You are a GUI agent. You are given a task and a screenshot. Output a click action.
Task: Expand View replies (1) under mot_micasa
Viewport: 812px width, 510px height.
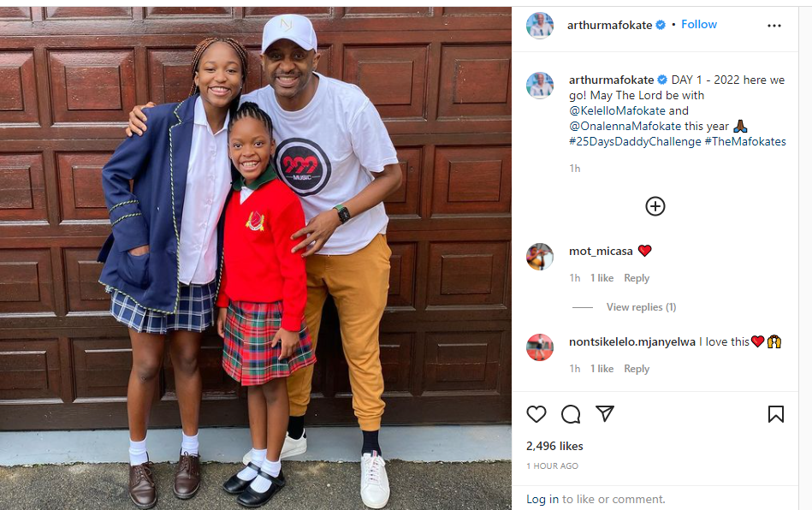coord(641,307)
